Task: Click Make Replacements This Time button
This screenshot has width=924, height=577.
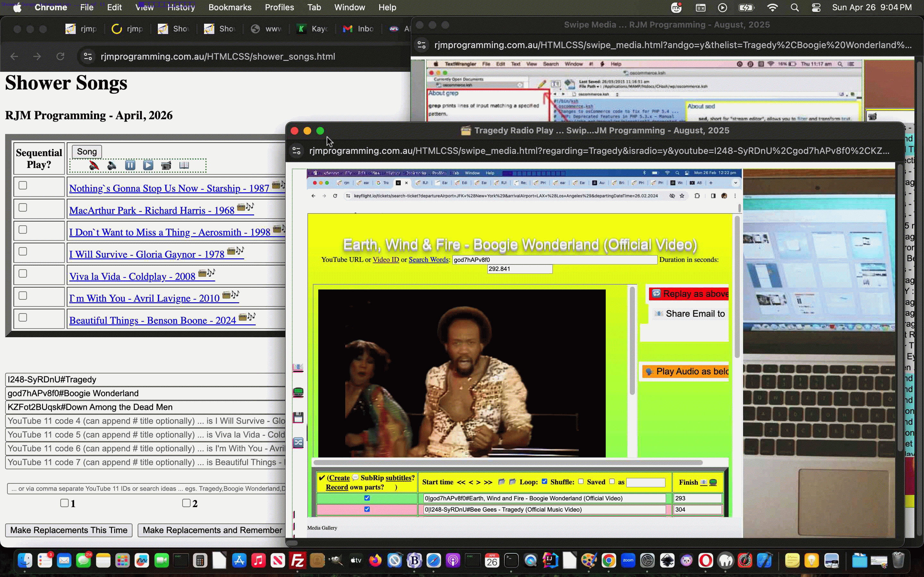Action: [69, 530]
